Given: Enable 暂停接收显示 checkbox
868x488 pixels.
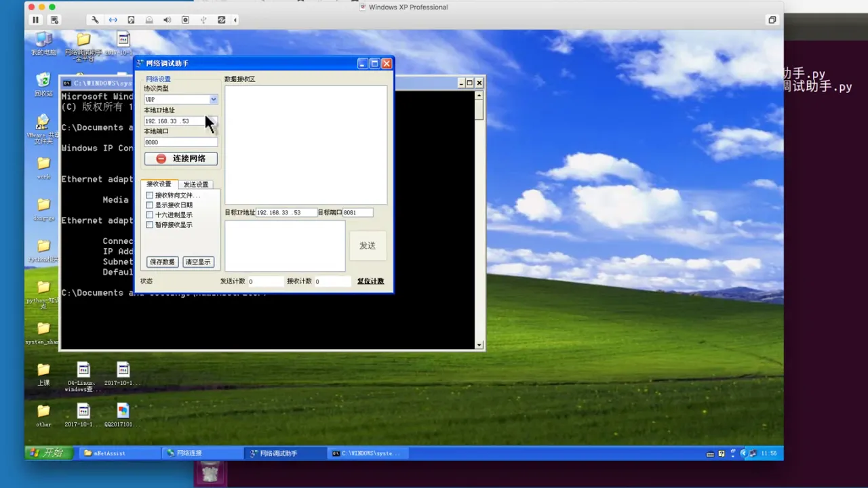Looking at the screenshot, I should point(150,224).
